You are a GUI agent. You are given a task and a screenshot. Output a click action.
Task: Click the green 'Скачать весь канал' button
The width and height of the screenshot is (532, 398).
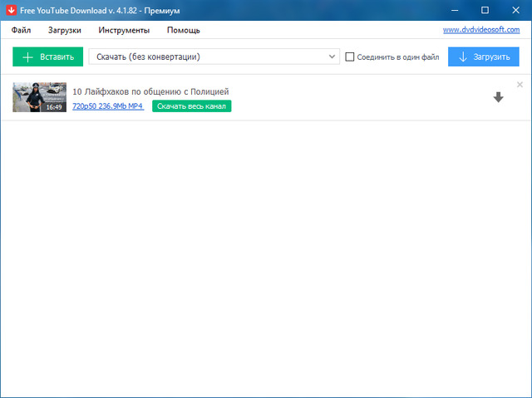click(191, 106)
